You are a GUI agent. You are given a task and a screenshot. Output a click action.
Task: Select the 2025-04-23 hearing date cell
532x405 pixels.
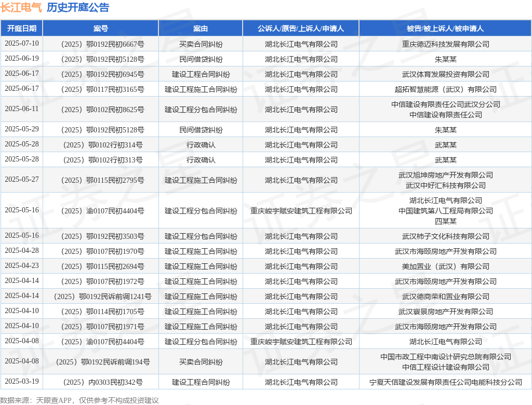point(22,266)
